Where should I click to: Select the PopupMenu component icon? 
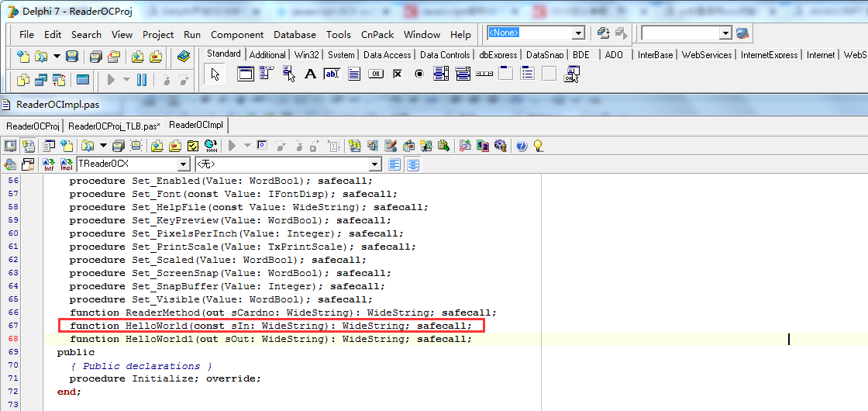click(x=289, y=73)
